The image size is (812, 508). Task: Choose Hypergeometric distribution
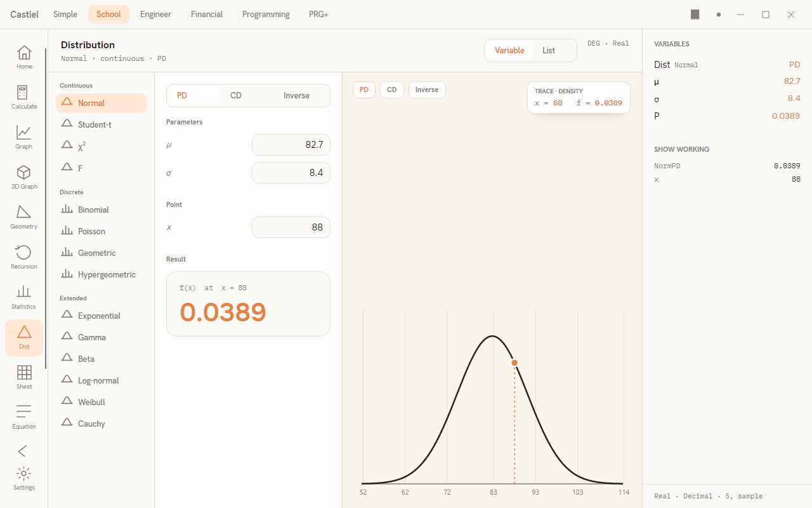click(x=101, y=274)
